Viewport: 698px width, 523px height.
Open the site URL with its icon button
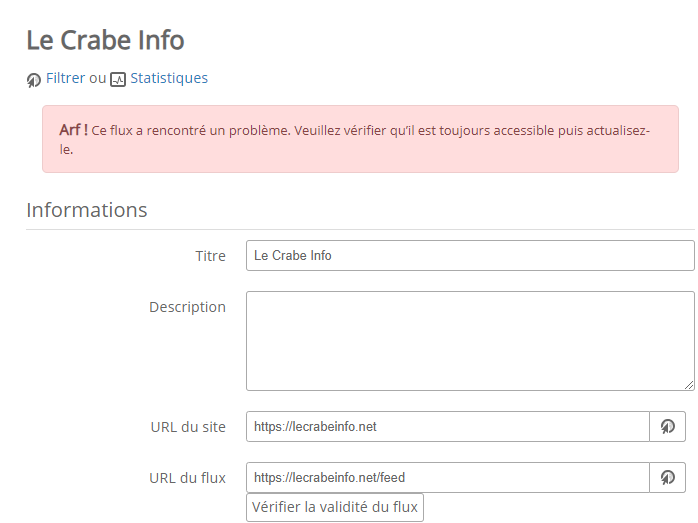(667, 427)
